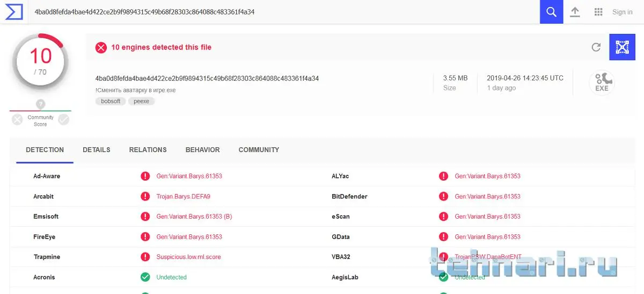Open the COMMUNITY tab
Image resolution: width=644 pixels, height=294 pixels.
point(259,150)
